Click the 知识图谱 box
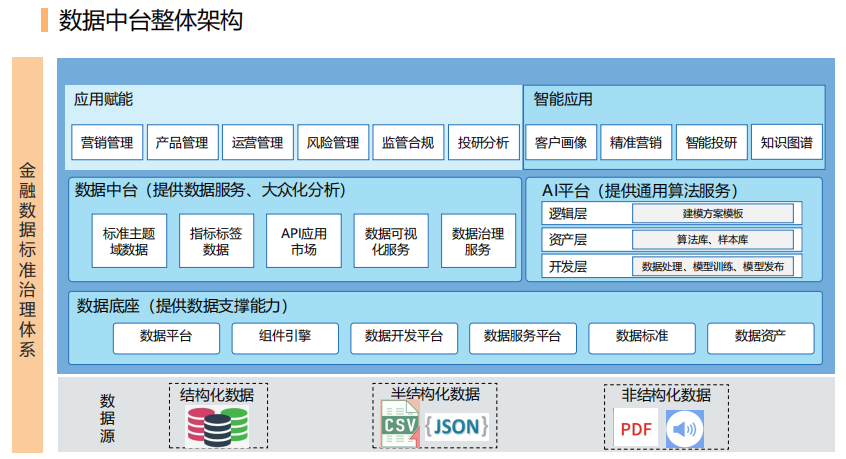846x459 pixels. click(x=787, y=142)
